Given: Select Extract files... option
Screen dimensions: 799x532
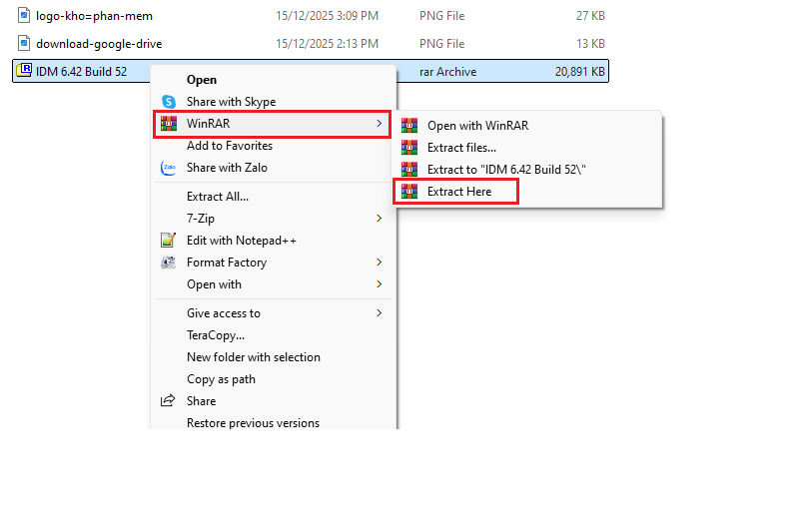Looking at the screenshot, I should [x=461, y=148].
